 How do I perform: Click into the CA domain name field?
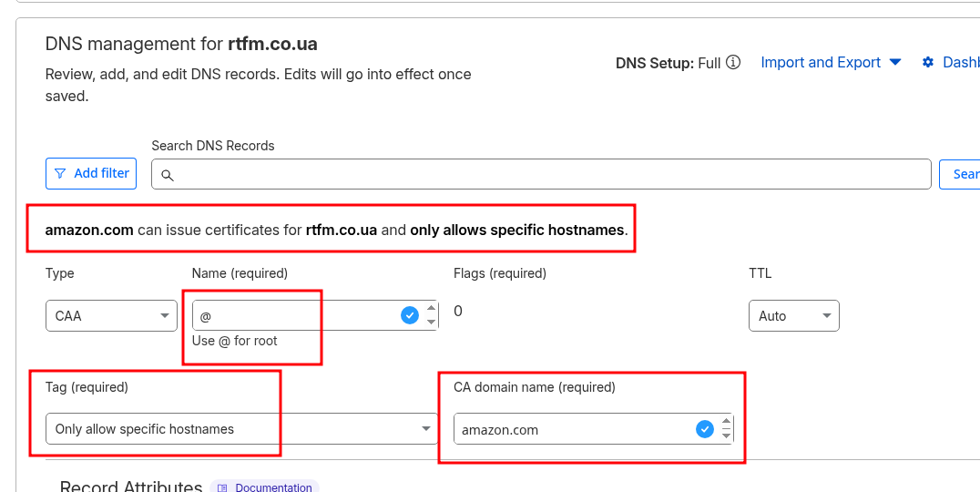(x=574, y=429)
